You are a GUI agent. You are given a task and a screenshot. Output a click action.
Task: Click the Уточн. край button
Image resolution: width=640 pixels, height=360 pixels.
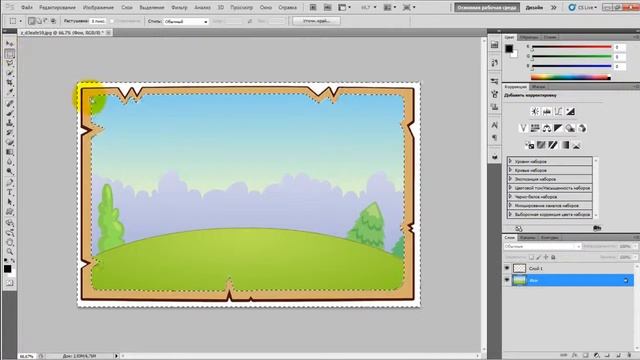click(x=316, y=21)
